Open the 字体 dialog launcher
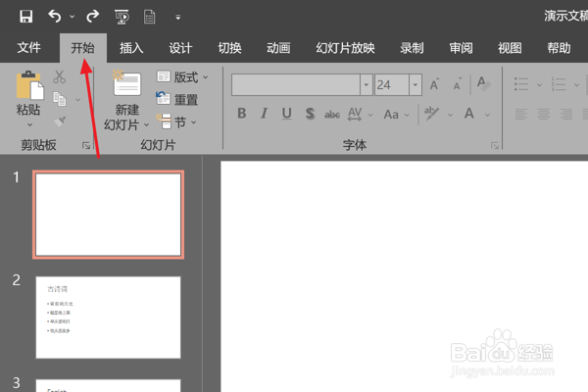Screen dimensions: 588x392 [495, 146]
